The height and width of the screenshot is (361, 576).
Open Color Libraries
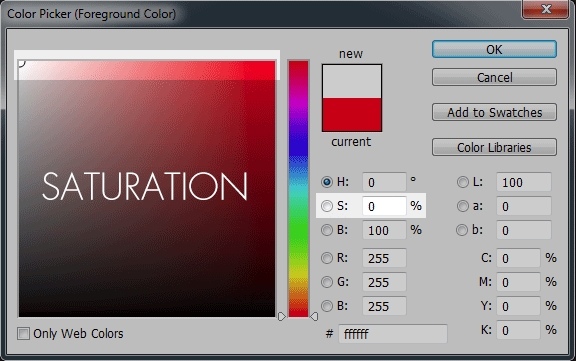pyautogui.click(x=494, y=147)
